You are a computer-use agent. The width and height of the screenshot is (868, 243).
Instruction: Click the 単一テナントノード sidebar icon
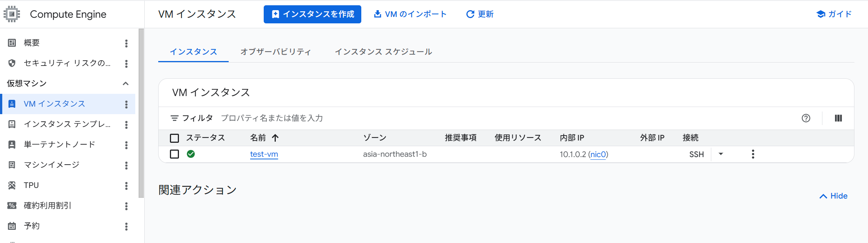tap(12, 144)
